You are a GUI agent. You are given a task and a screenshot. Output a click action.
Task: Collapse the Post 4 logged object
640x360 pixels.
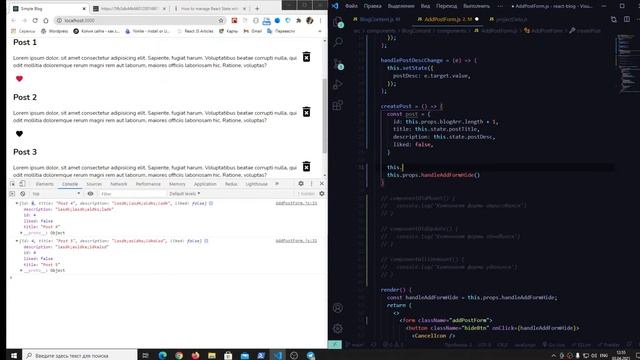pos(17,203)
